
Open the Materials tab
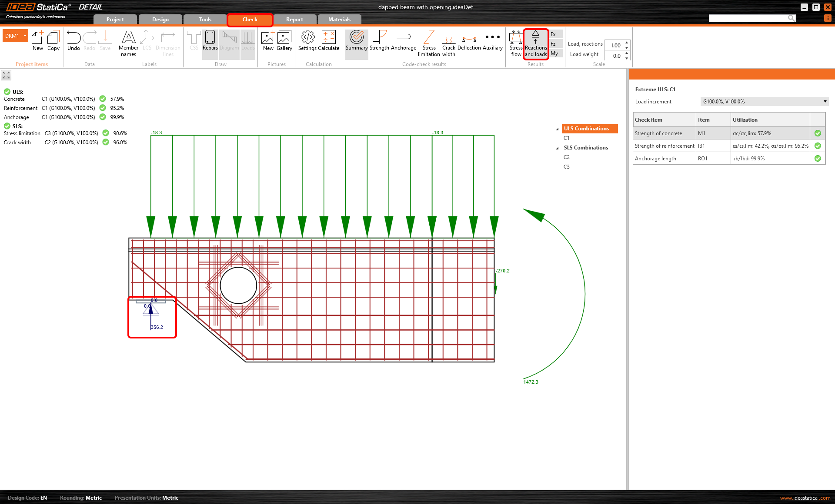tap(339, 20)
